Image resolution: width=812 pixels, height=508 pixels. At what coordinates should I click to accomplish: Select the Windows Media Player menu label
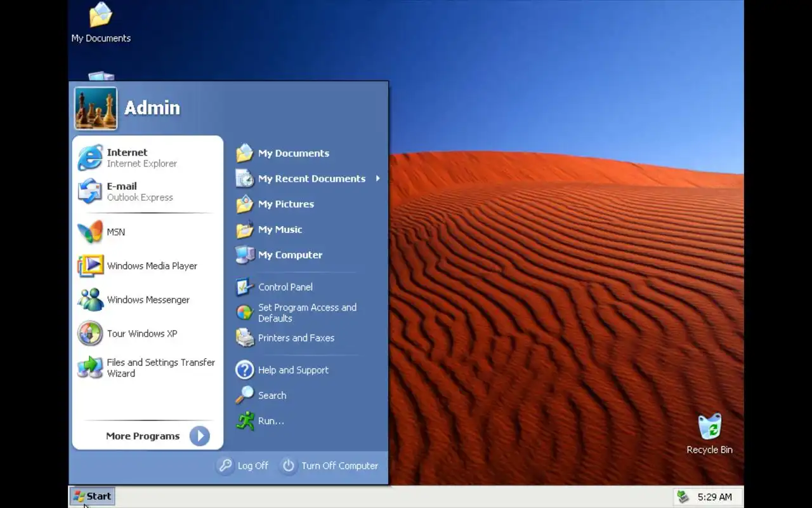coord(152,266)
